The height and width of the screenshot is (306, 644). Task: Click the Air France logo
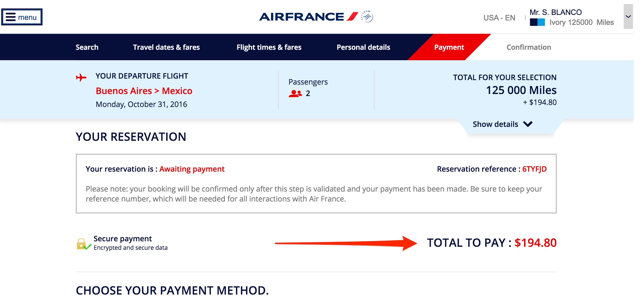[x=303, y=17]
